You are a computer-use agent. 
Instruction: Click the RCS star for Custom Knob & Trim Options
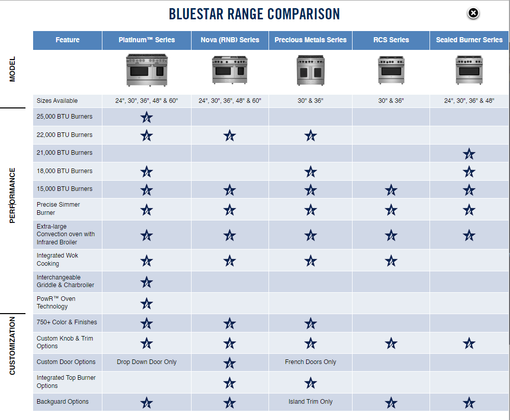[x=391, y=343]
